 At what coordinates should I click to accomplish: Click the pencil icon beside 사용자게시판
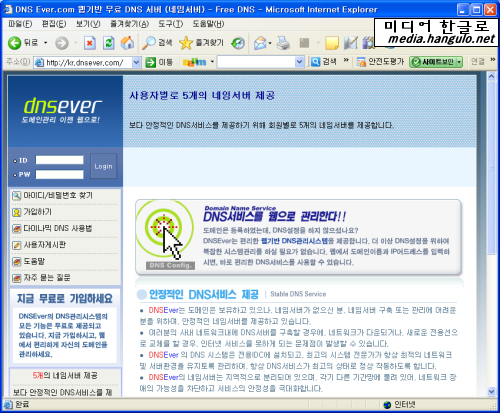pyautogui.click(x=16, y=245)
